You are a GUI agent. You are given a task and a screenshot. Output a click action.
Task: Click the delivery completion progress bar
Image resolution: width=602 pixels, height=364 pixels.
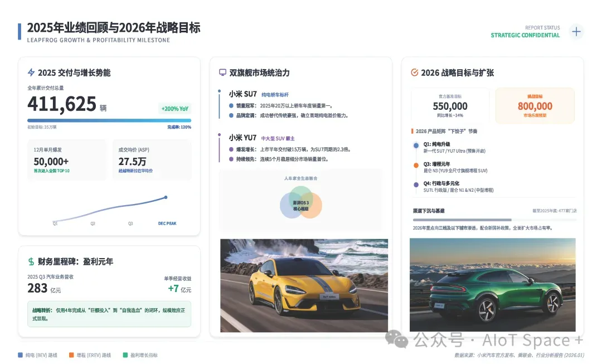click(x=109, y=120)
